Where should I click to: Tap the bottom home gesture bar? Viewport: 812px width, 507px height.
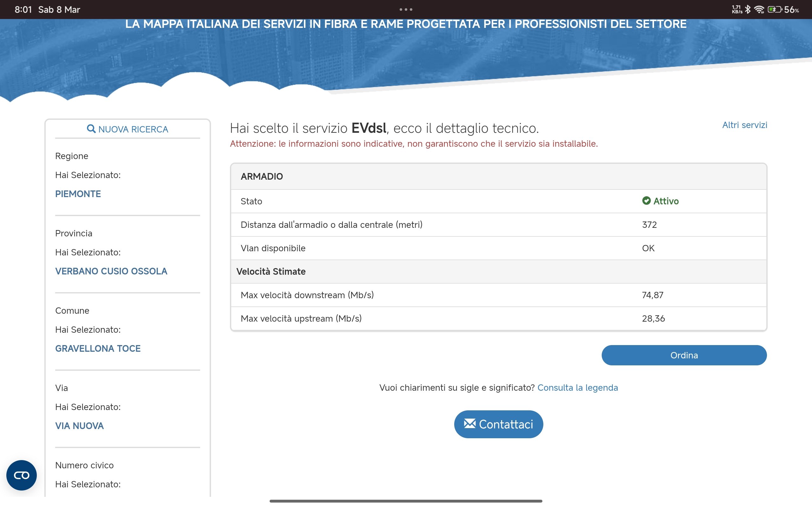406,501
